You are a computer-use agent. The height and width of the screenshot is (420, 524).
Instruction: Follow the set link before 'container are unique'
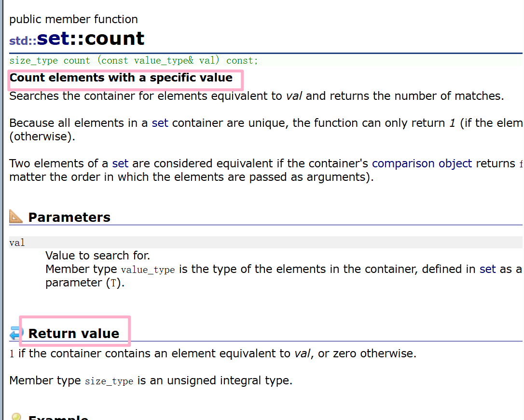pyautogui.click(x=160, y=123)
